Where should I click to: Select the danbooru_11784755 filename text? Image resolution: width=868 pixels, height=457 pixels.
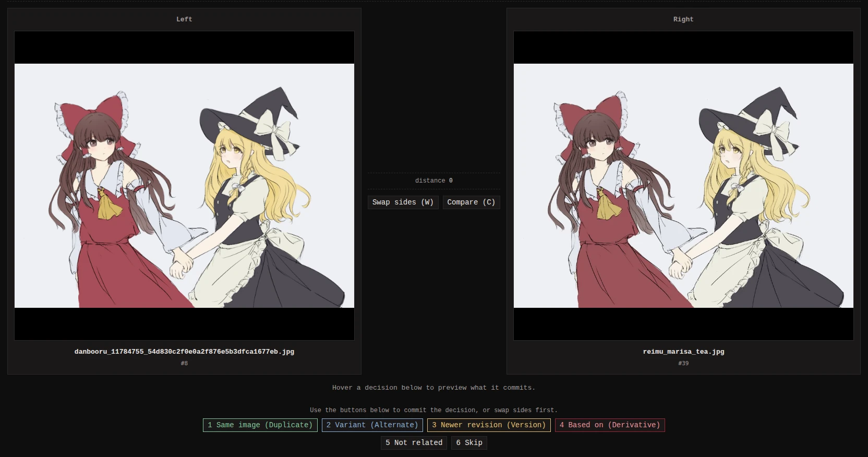pos(184,352)
